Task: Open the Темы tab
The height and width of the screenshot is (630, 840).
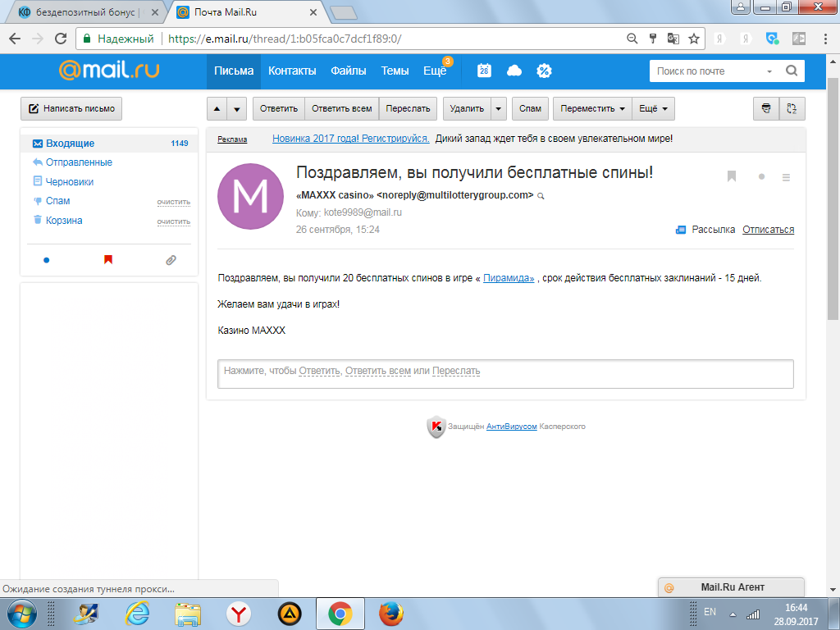Action: coord(395,71)
